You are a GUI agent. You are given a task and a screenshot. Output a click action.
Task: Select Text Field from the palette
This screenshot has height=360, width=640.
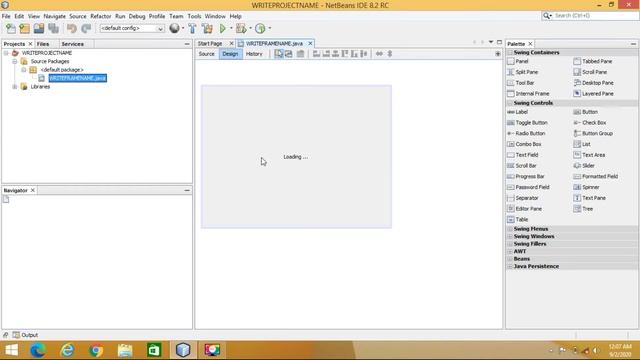click(x=523, y=155)
